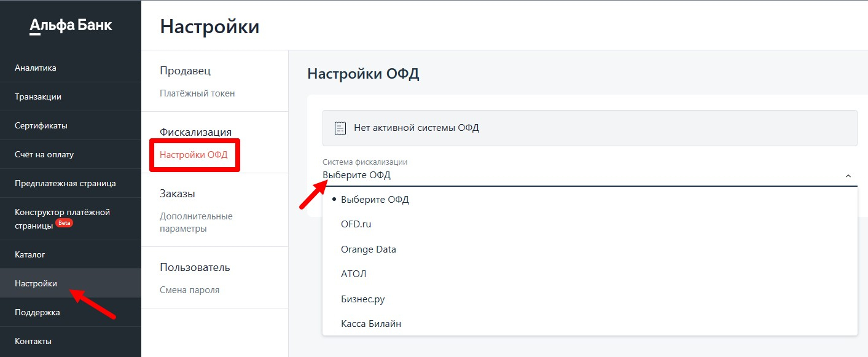Open Дополнительные параметры under Заказы
868x357 pixels.
coord(196,222)
